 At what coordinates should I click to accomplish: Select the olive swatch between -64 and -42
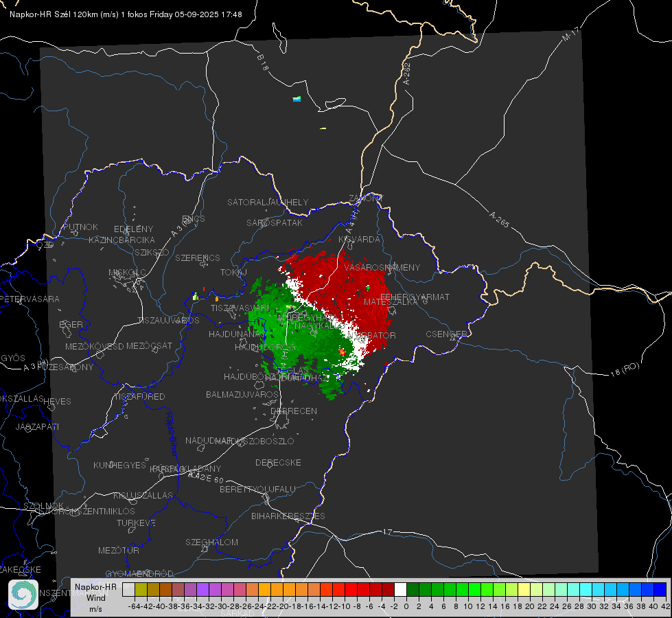click(x=141, y=590)
